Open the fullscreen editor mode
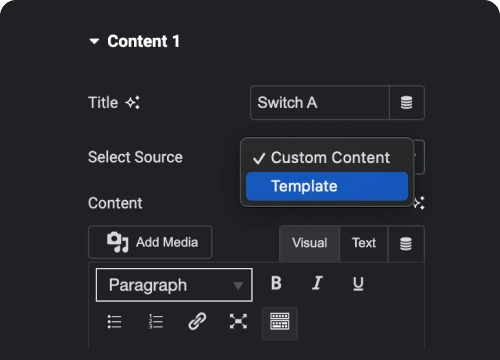The height and width of the screenshot is (360, 500). [238, 322]
